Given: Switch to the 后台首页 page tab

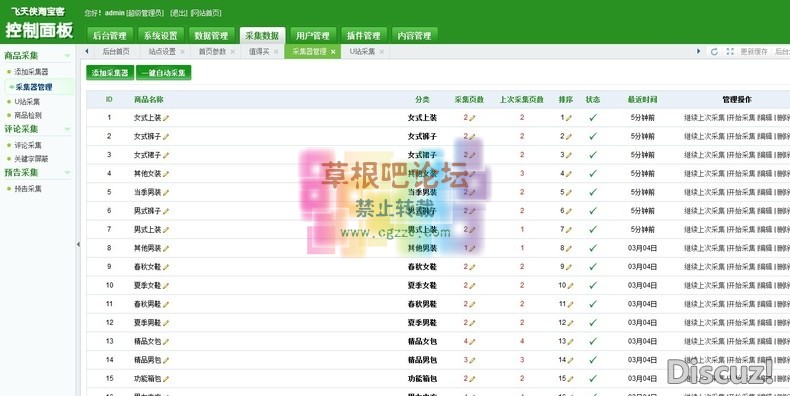Looking at the screenshot, I should 116,52.
